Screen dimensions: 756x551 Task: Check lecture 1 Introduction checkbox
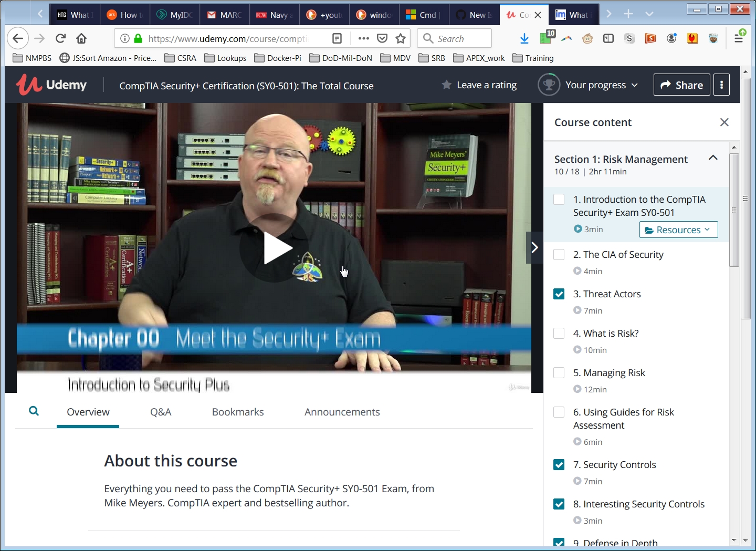559,200
